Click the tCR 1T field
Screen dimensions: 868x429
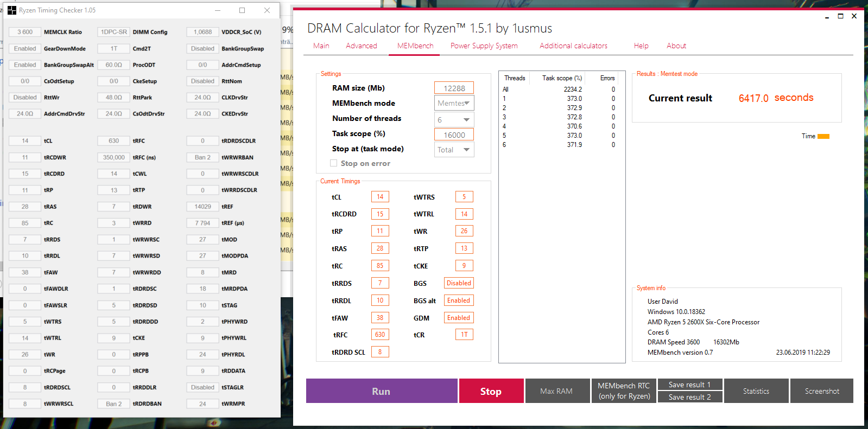[x=464, y=335]
